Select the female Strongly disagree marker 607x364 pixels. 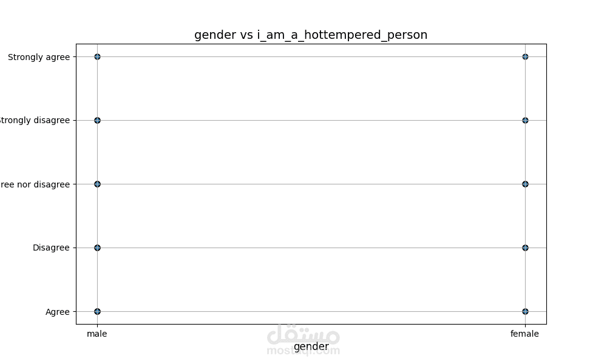pos(525,120)
